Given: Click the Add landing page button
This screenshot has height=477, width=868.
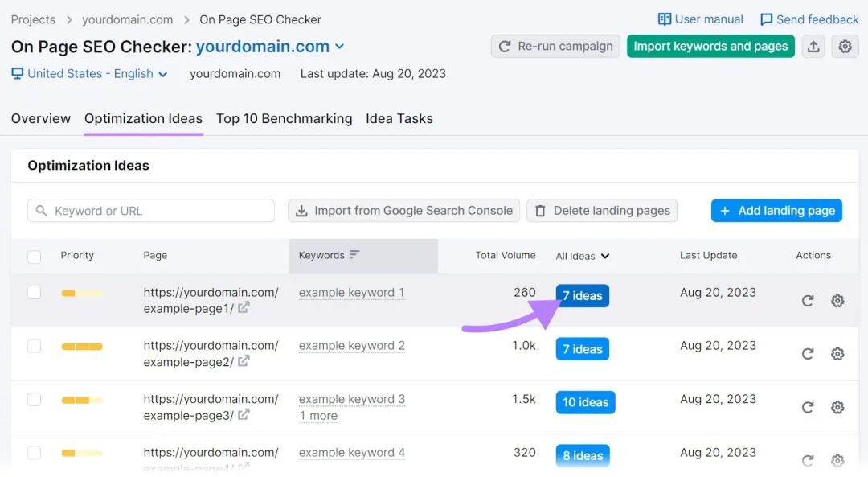Looking at the screenshot, I should 776,211.
